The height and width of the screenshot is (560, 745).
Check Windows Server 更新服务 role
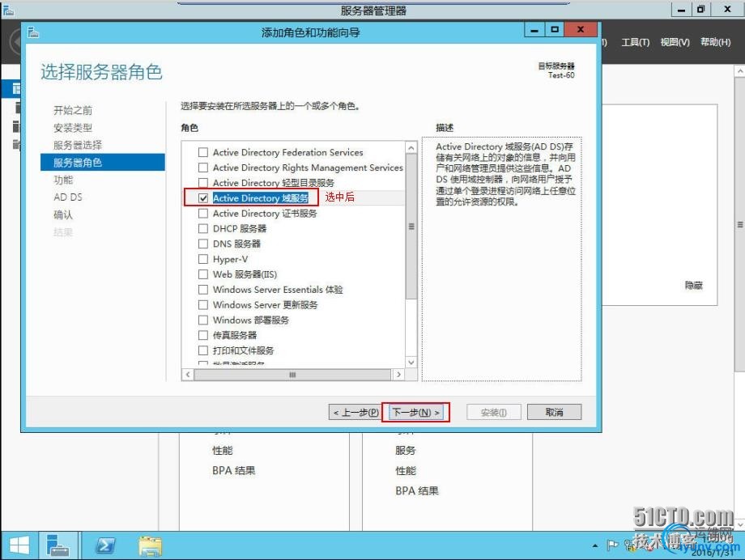[x=203, y=304]
